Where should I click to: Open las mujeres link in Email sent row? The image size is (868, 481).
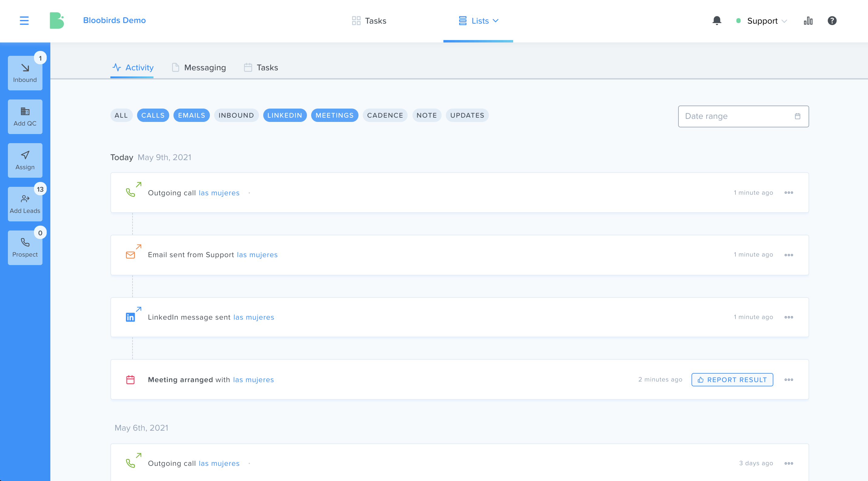tap(257, 255)
